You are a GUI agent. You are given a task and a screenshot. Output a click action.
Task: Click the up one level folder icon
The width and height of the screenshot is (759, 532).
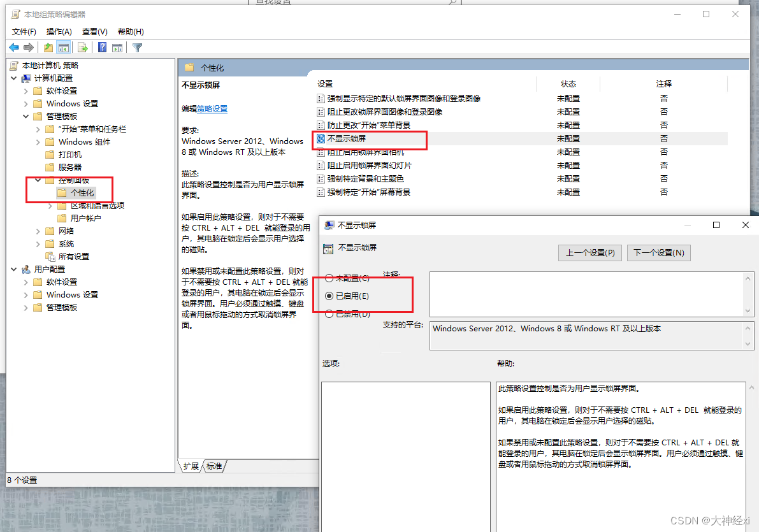click(x=48, y=47)
